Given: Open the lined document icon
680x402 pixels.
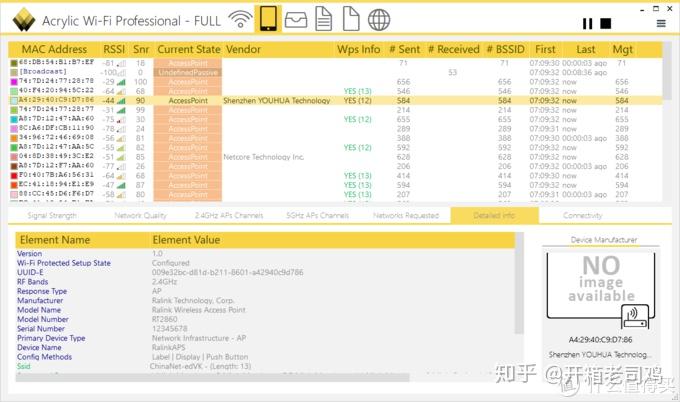Looking at the screenshot, I should pos(324,20).
